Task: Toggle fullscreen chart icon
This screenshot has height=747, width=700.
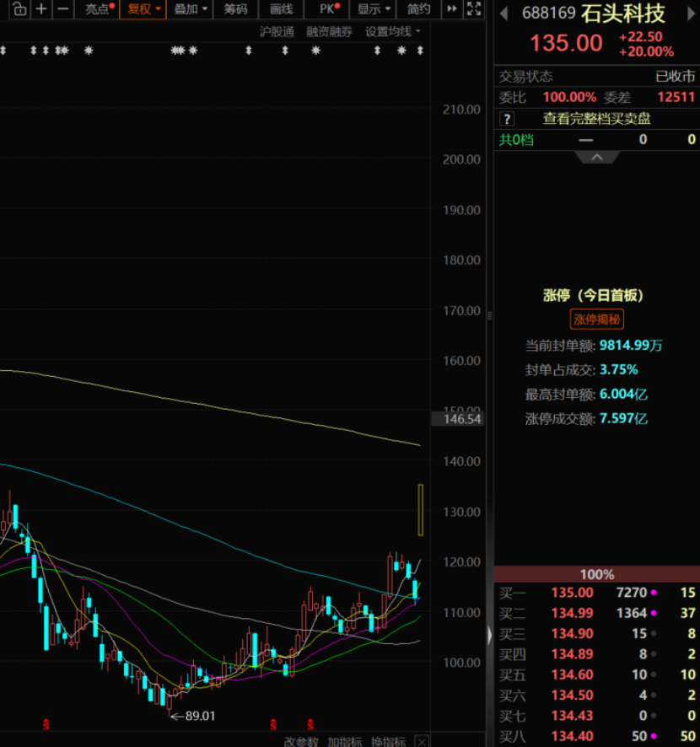Action: pos(474,8)
